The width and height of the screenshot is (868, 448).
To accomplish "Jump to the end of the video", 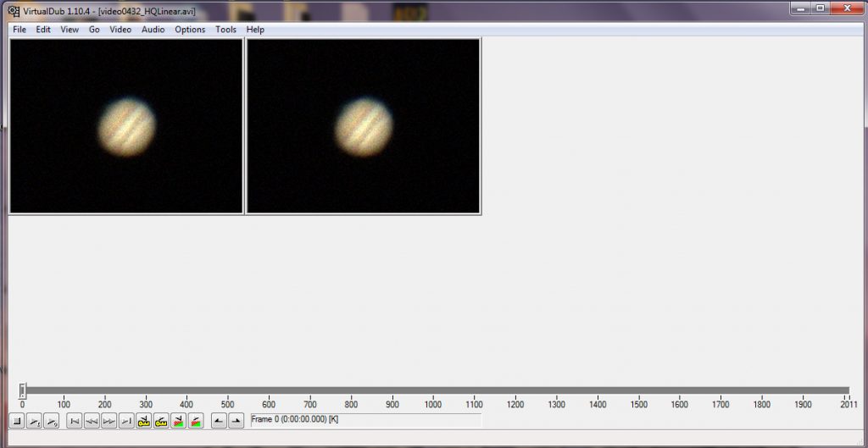I will [x=126, y=422].
